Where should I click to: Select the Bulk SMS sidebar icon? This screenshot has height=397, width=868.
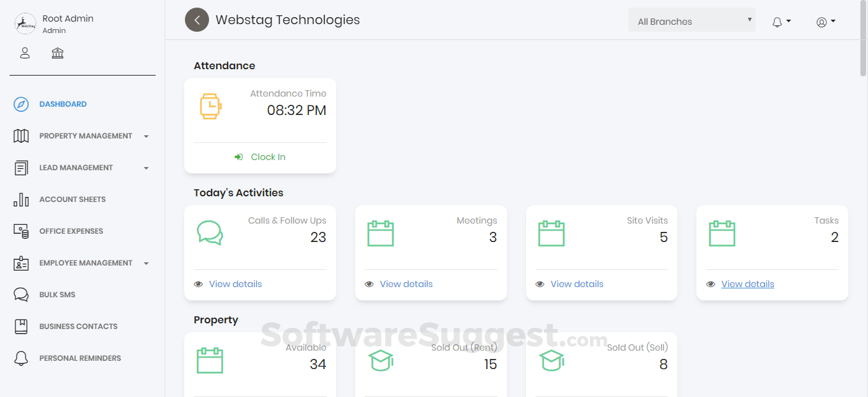point(21,294)
